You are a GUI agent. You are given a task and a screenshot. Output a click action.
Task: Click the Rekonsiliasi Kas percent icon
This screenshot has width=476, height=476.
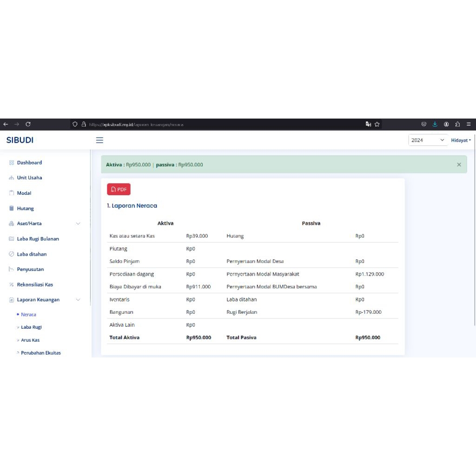(11, 284)
